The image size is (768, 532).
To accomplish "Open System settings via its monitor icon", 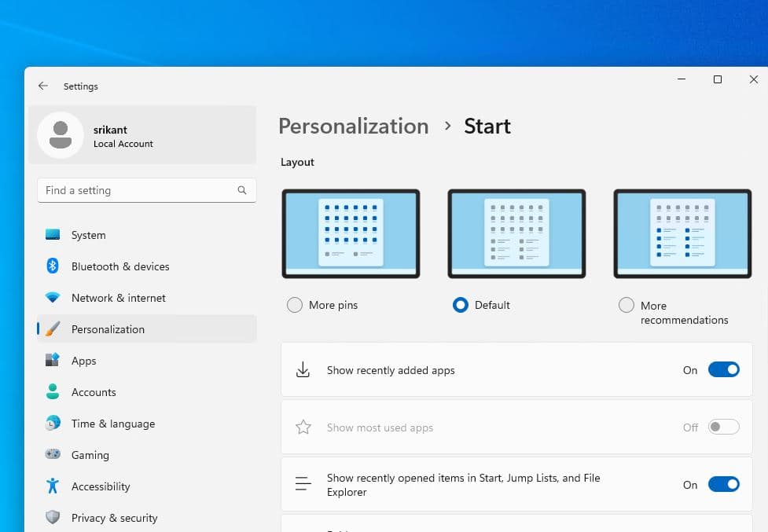I will point(53,235).
